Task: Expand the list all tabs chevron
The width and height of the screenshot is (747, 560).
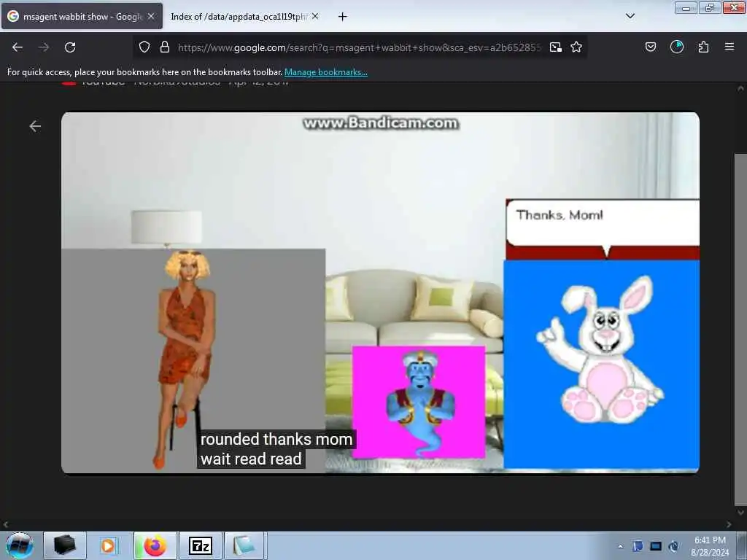Action: [x=630, y=16]
